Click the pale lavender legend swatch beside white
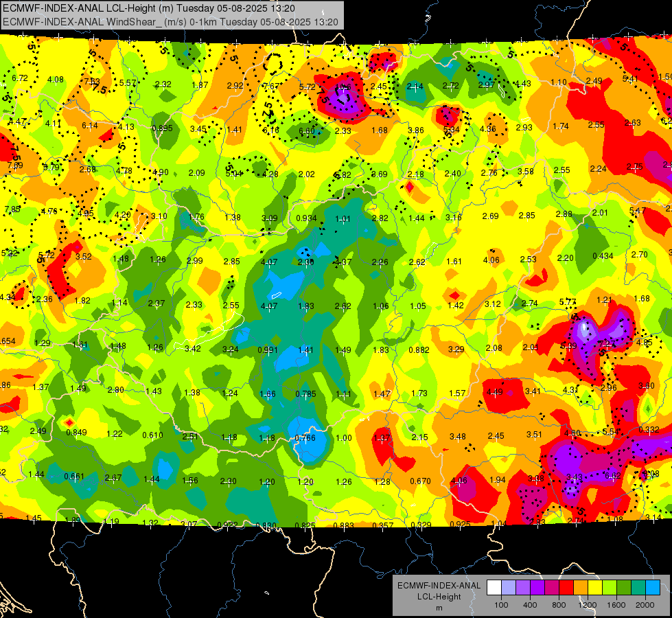The height and width of the screenshot is (618, 672). point(509,588)
